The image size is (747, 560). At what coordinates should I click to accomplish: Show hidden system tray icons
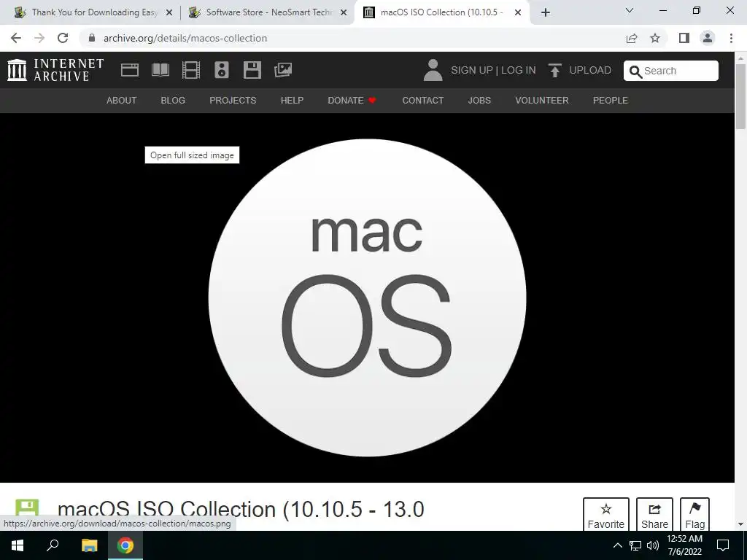click(x=617, y=545)
